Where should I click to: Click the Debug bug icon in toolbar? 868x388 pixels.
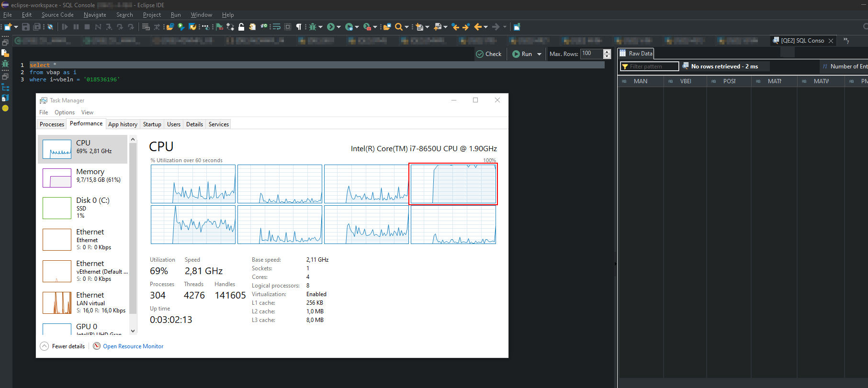312,27
